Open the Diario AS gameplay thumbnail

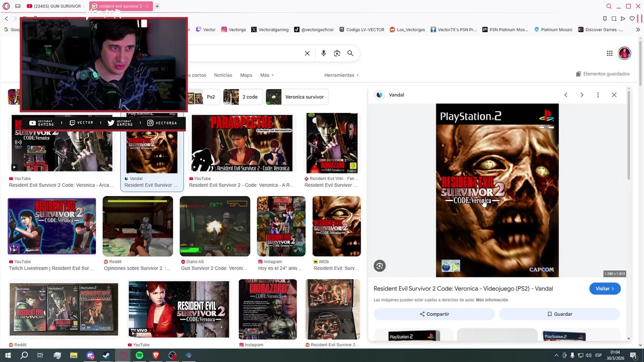tap(215, 226)
